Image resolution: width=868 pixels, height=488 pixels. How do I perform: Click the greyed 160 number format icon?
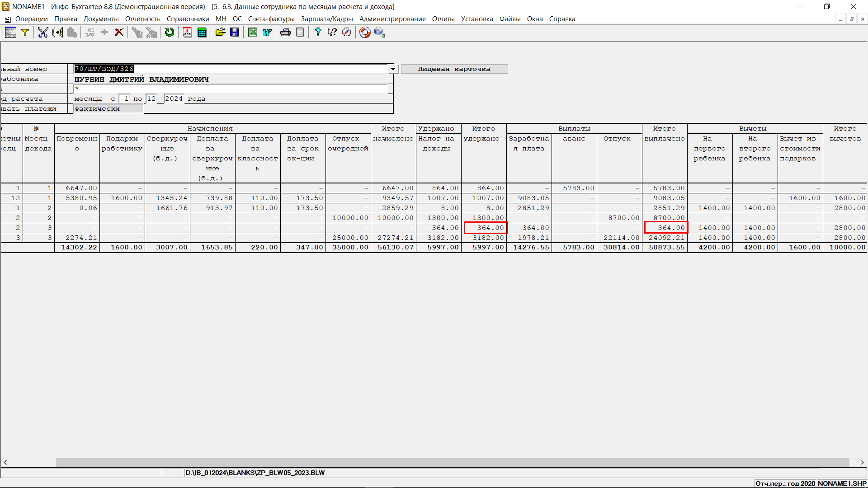90,33
